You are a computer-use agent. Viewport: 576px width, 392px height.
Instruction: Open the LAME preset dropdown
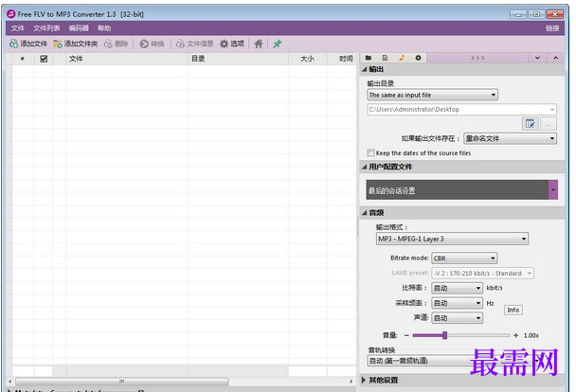483,273
